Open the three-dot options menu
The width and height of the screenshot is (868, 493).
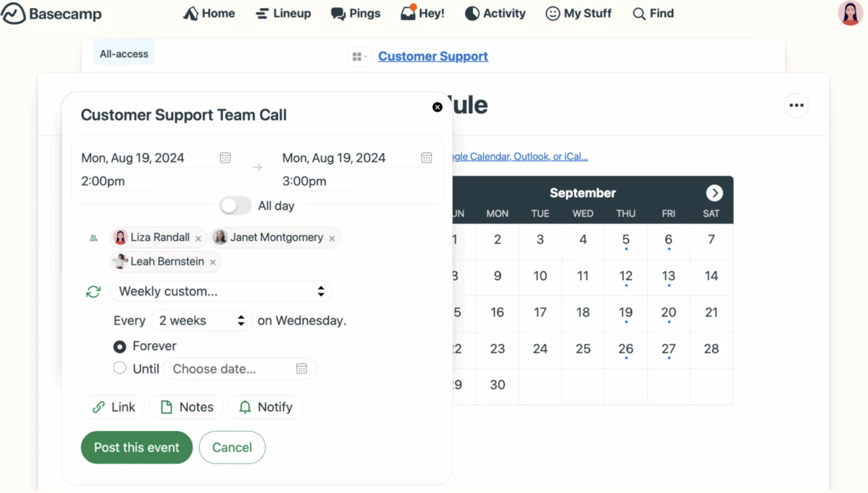click(x=796, y=105)
